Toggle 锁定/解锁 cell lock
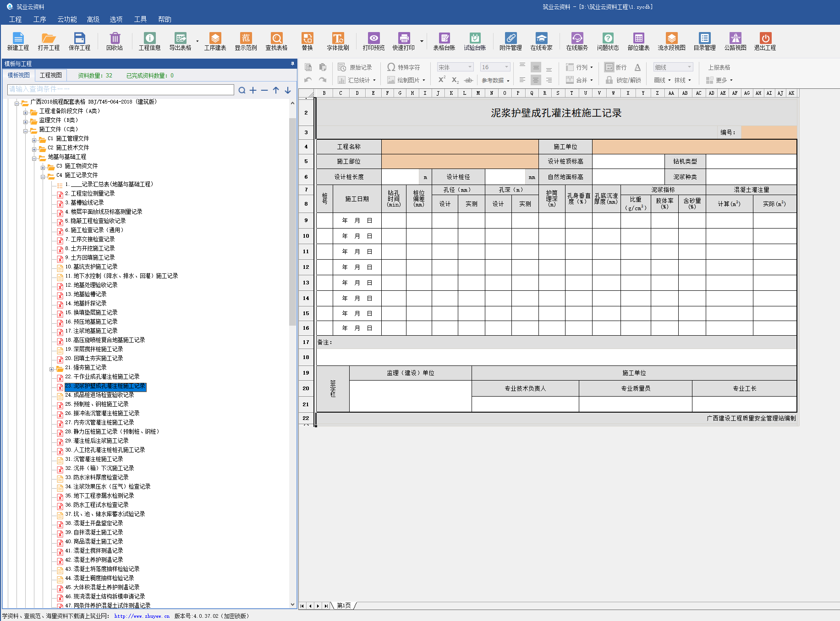The height and width of the screenshot is (621, 840). pyautogui.click(x=623, y=80)
